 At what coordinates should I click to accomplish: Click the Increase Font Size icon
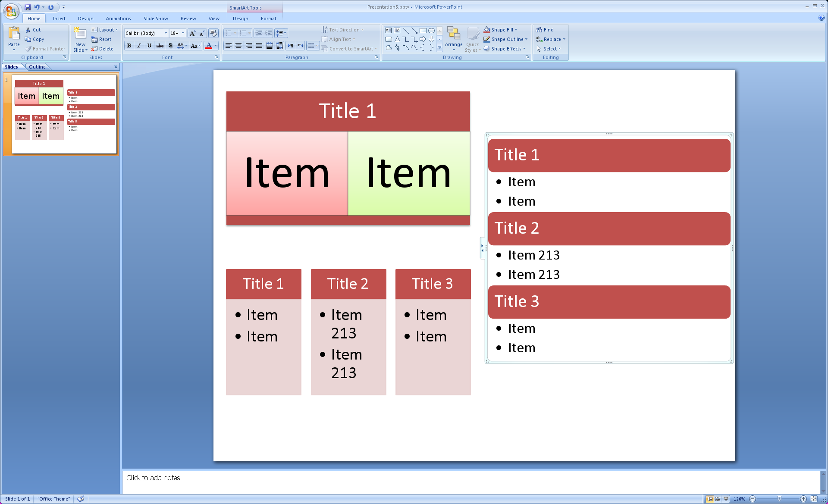(192, 33)
